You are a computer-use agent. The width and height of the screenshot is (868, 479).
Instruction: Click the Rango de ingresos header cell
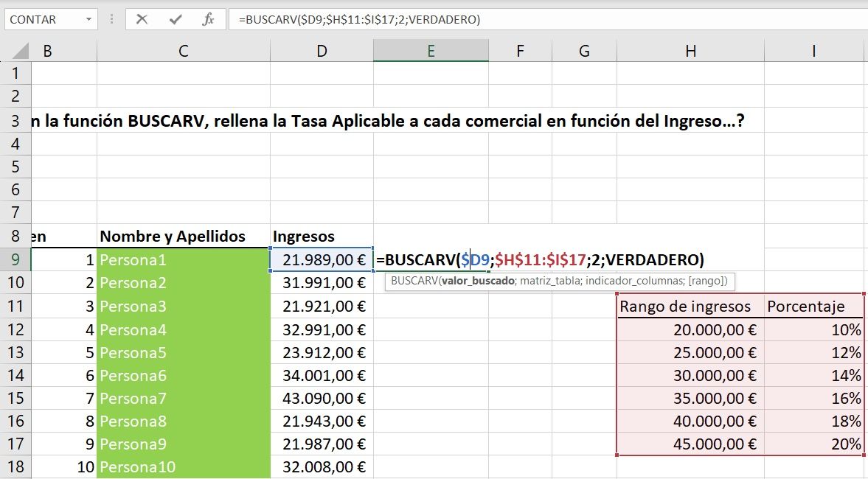[690, 307]
